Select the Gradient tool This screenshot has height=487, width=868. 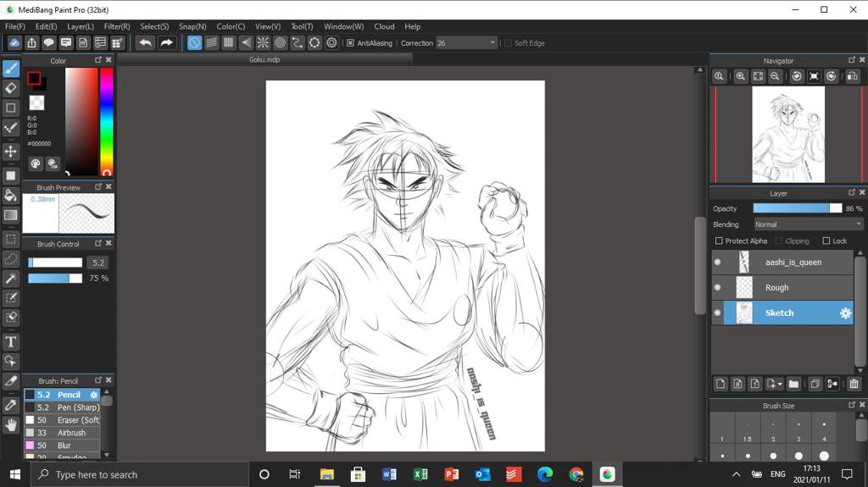click(x=11, y=215)
